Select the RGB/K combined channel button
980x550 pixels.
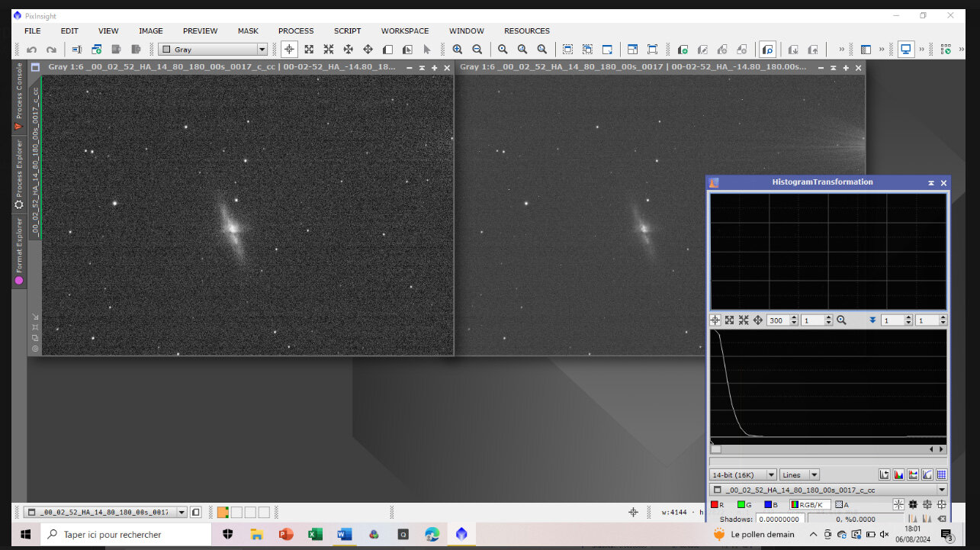(x=810, y=504)
